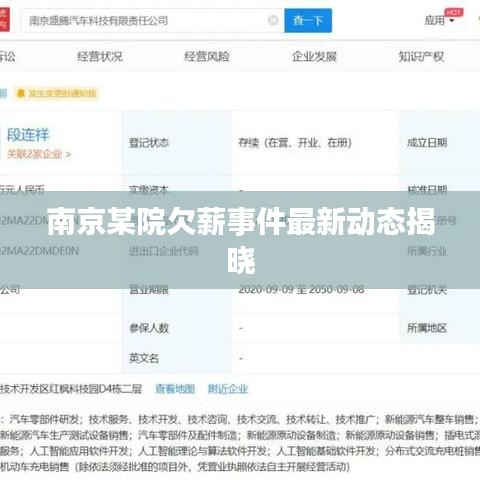Click the red HOT badge icon
The height and width of the screenshot is (480, 480).
[454, 12]
